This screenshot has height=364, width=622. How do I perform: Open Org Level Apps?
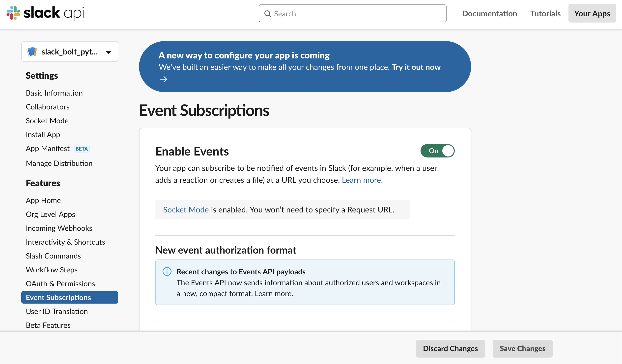point(50,214)
